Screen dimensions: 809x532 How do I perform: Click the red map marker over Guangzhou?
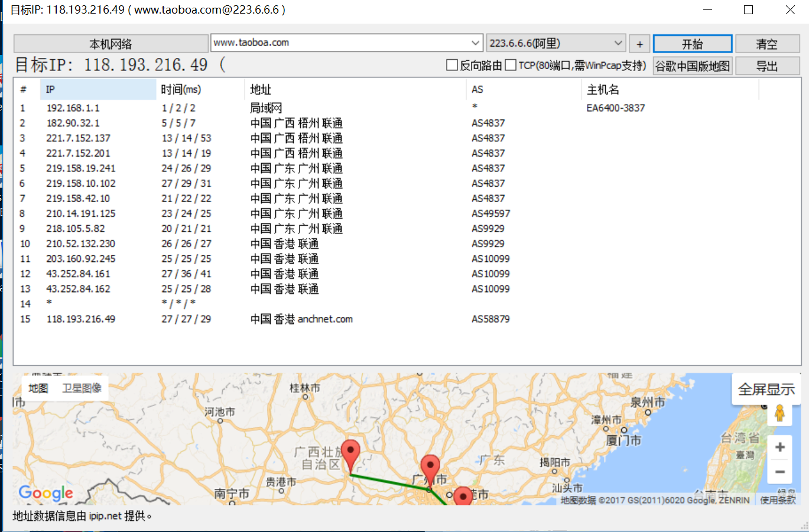pos(430,469)
